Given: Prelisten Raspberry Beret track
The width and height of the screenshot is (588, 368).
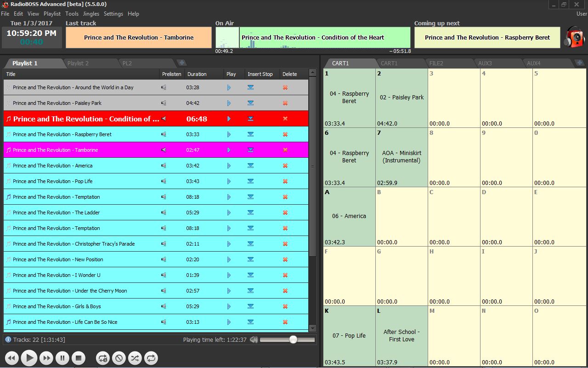Looking at the screenshot, I should click(164, 134).
